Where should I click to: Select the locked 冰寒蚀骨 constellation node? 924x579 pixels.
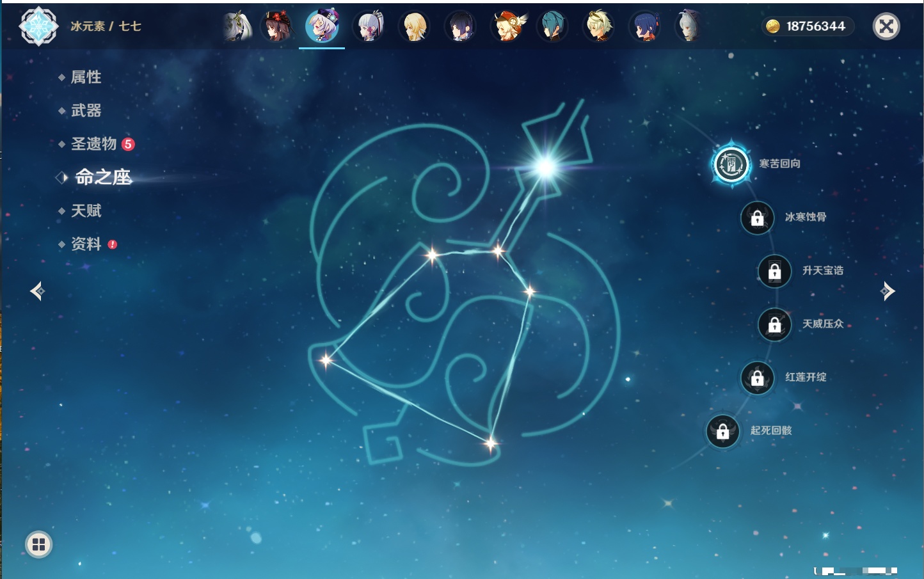(x=758, y=218)
